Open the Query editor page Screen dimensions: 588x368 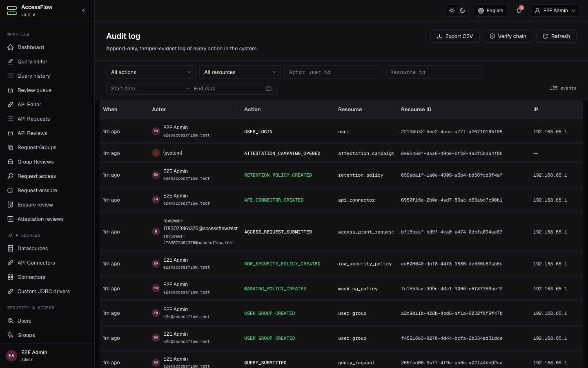(x=47, y=62)
